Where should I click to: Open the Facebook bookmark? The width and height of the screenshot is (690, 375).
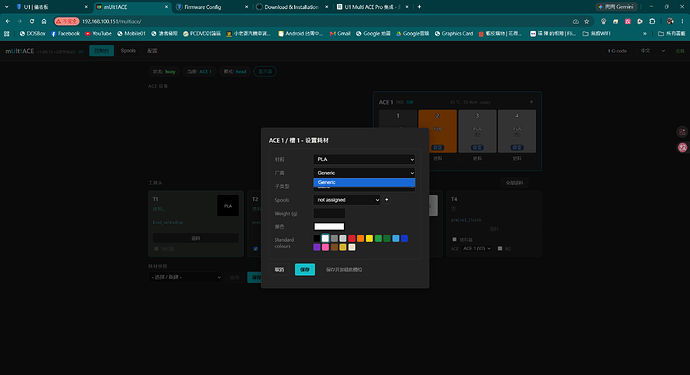[x=65, y=33]
